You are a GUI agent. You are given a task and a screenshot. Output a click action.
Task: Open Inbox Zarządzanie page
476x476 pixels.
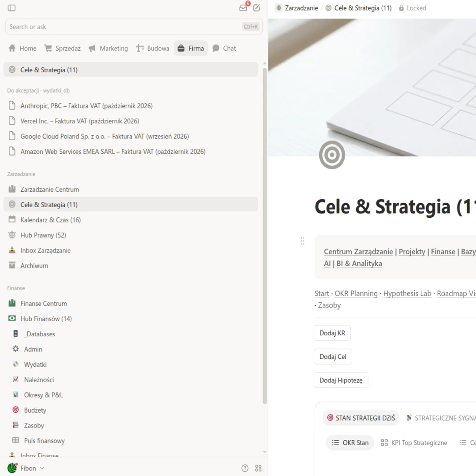(131, 250)
